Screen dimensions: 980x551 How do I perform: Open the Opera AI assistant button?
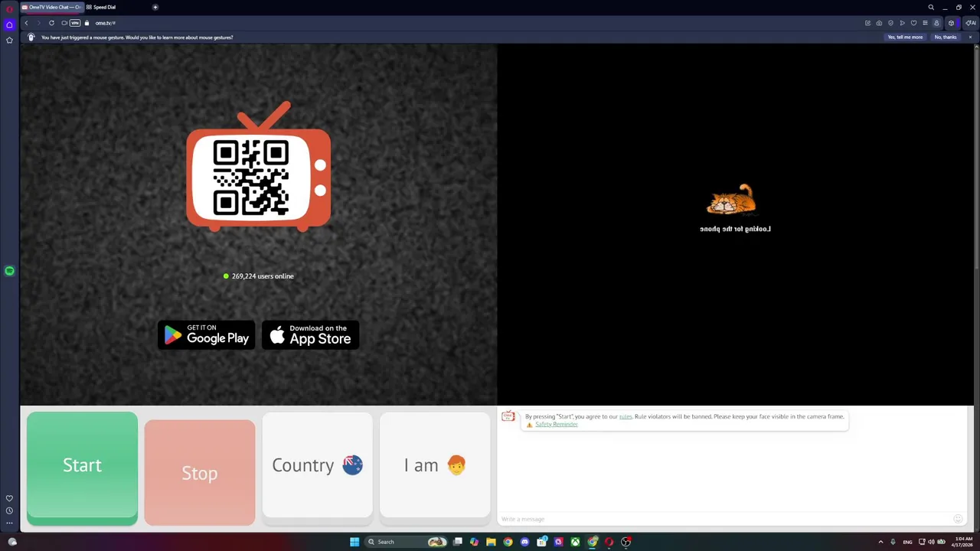(970, 23)
